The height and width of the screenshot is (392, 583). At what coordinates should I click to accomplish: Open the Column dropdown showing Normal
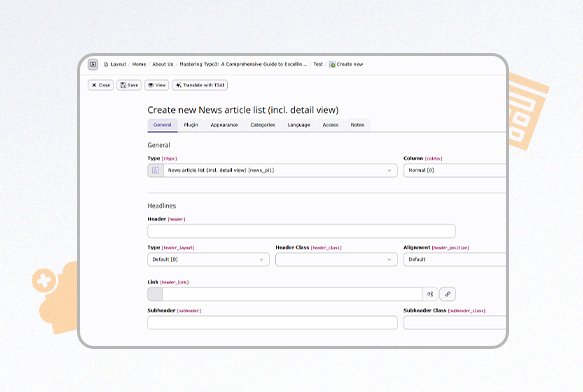pos(454,170)
